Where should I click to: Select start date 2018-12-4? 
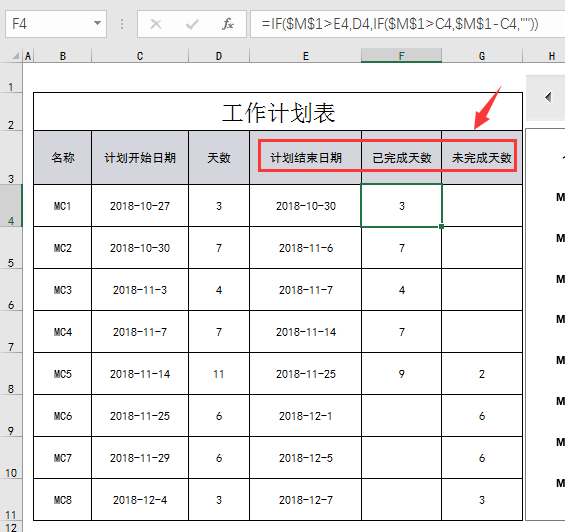(x=140, y=500)
